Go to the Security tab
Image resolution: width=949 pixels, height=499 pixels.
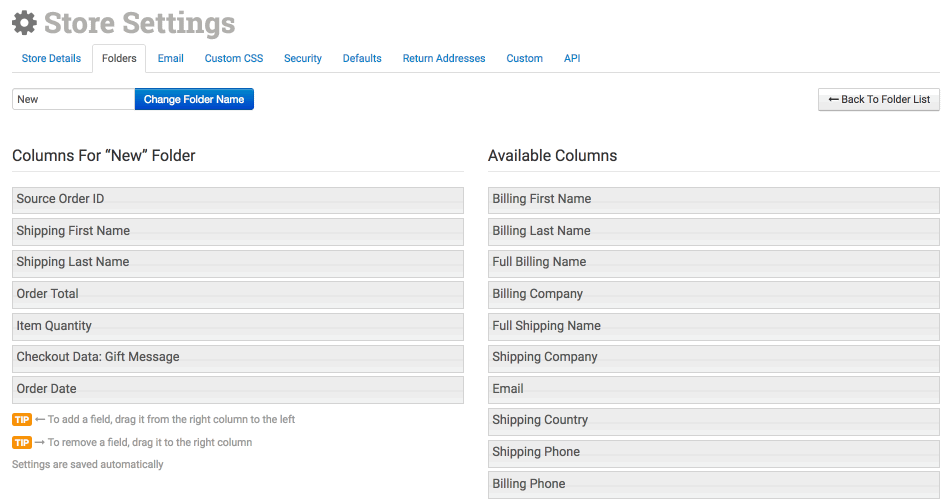tap(303, 59)
